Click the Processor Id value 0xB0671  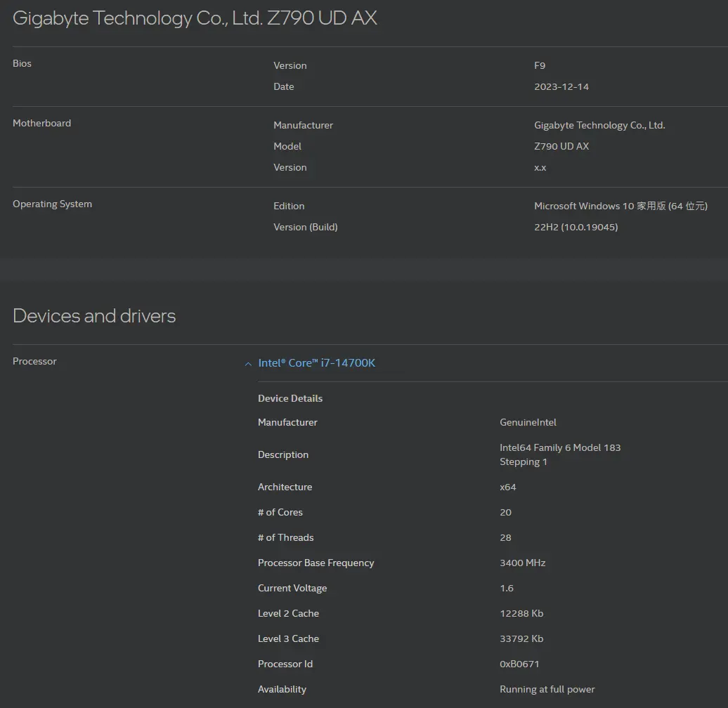(519, 664)
